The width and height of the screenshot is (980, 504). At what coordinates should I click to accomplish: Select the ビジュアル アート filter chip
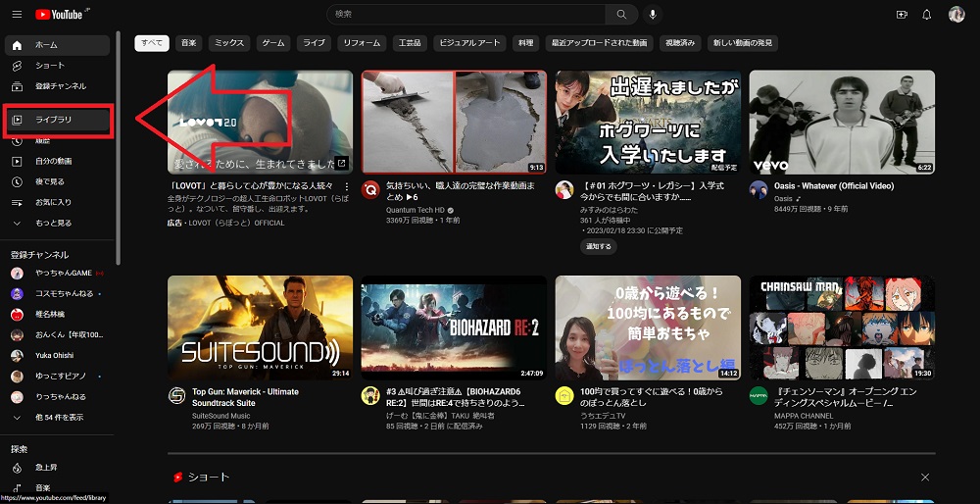[x=469, y=43]
